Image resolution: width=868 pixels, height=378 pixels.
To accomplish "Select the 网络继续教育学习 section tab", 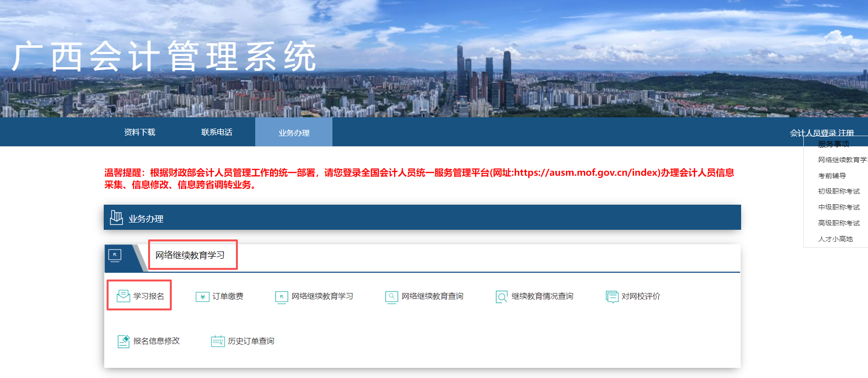I will point(190,255).
